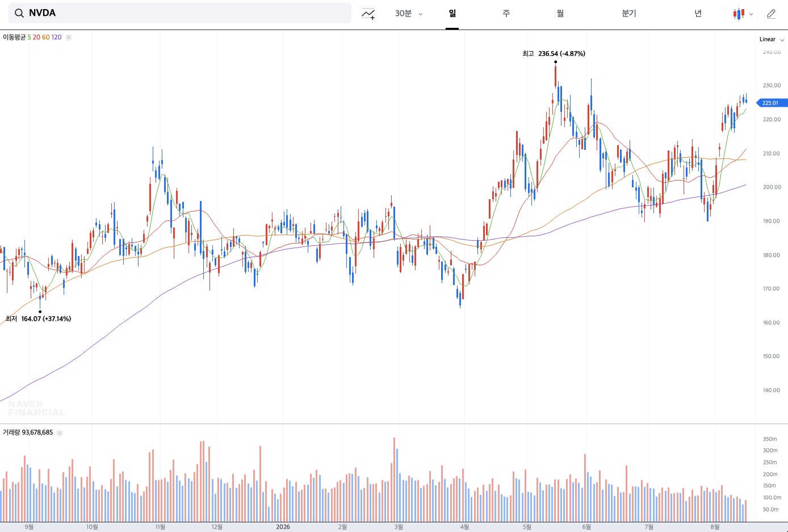Select the orange 60 moving average period
Screen dimensions: 788x532
[x=46, y=37]
